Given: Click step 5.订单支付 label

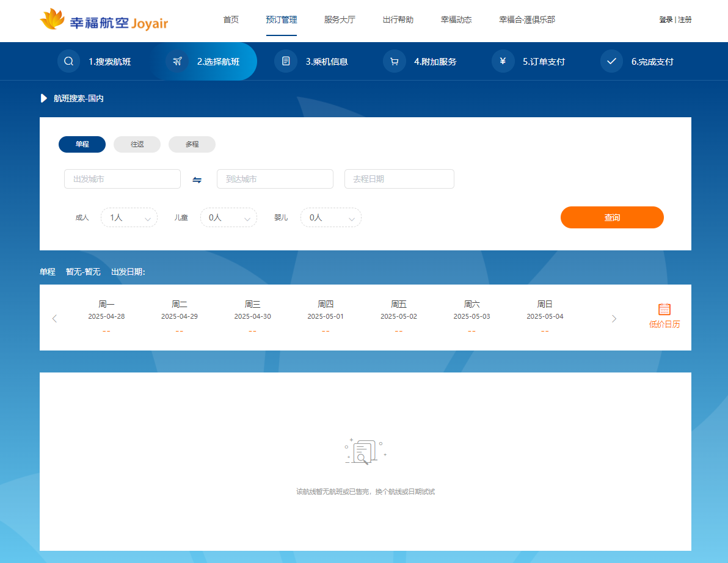Looking at the screenshot, I should [x=544, y=62].
